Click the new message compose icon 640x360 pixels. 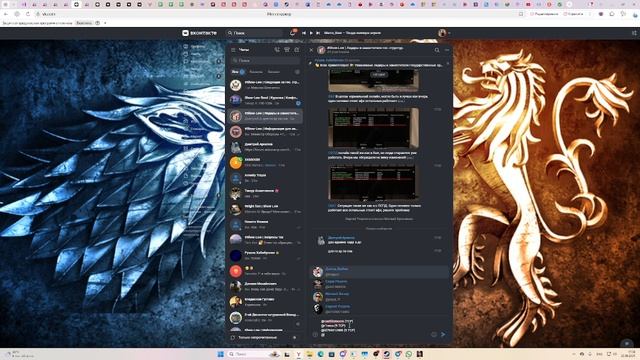click(x=297, y=50)
